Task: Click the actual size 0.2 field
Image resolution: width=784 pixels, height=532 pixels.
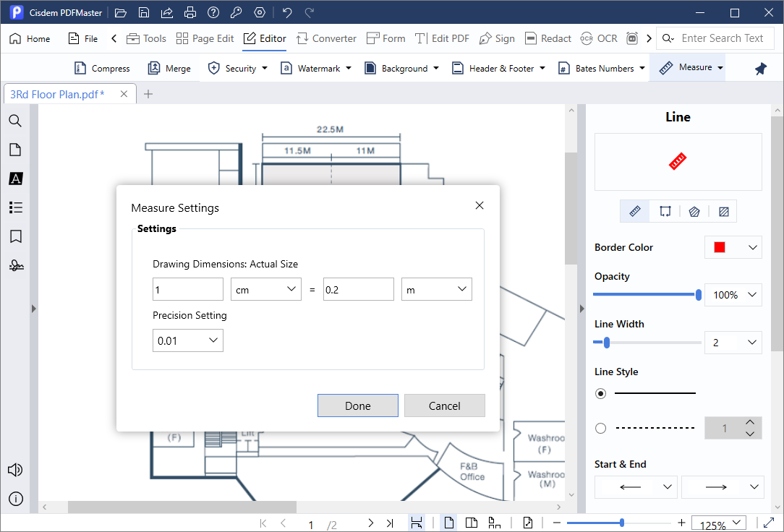Action: [359, 289]
